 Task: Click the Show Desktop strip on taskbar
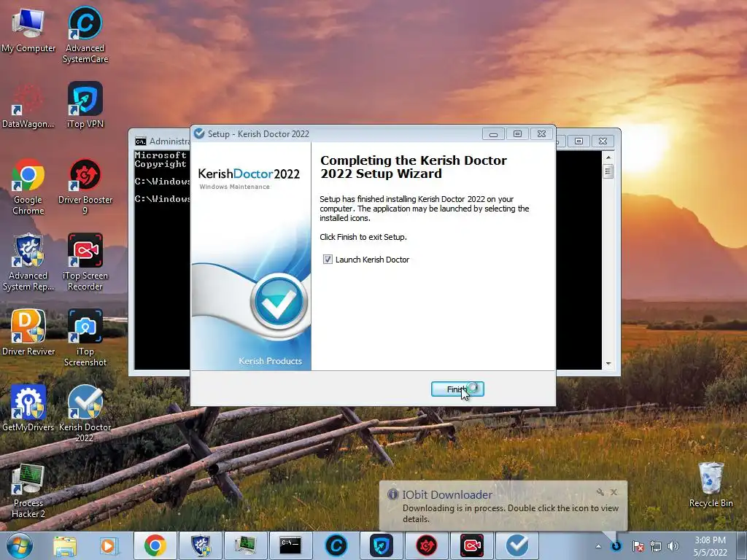click(x=743, y=546)
